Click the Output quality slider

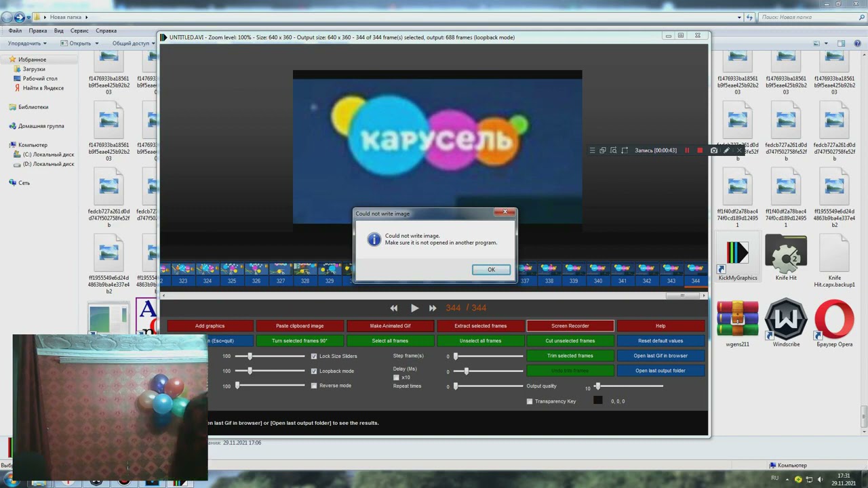pos(629,386)
